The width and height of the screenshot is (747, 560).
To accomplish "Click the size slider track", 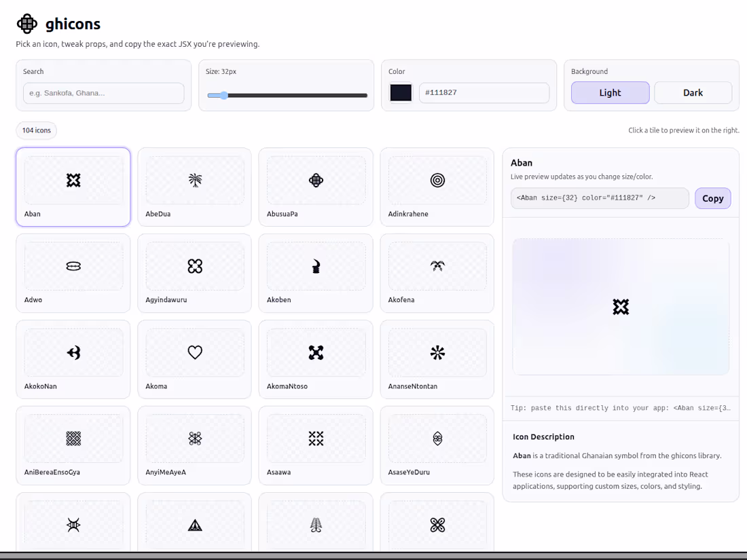I will (287, 95).
